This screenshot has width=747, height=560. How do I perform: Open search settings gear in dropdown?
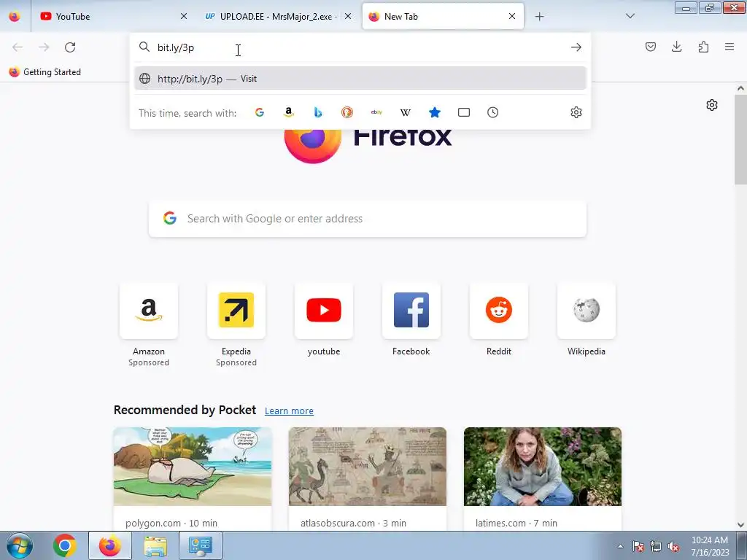click(576, 112)
